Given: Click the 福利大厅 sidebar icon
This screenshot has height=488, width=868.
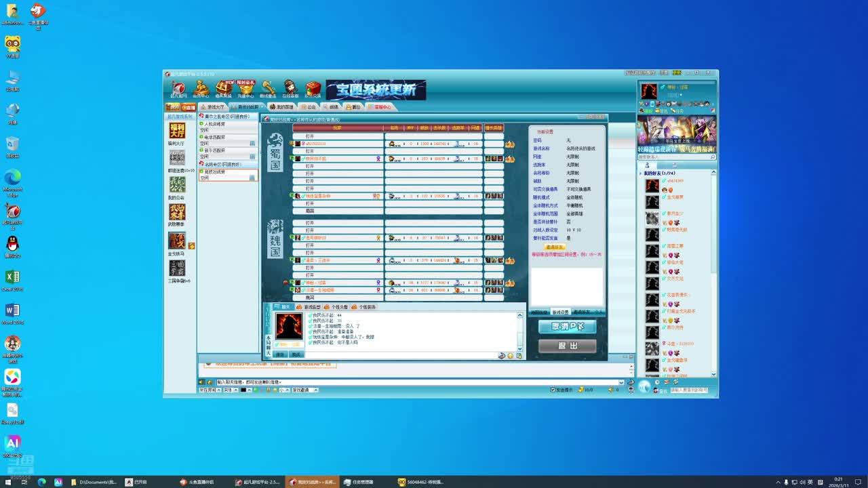Looking at the screenshot, I should [x=177, y=131].
